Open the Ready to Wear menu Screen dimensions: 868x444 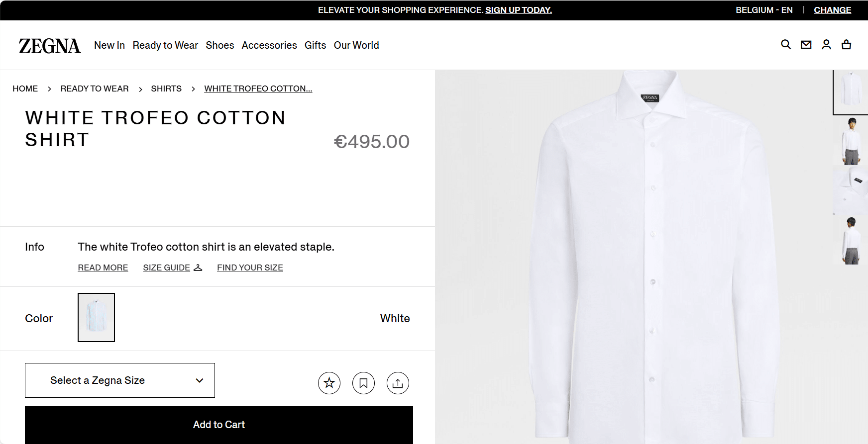(x=165, y=45)
